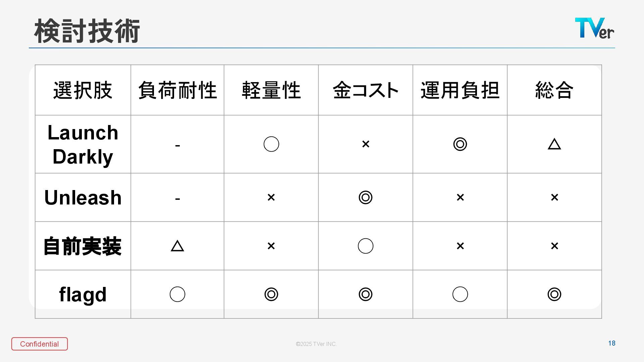This screenshot has height=362, width=644.
Task: Click the circle for LaunchDarkly 軽量性
Action: click(x=271, y=144)
